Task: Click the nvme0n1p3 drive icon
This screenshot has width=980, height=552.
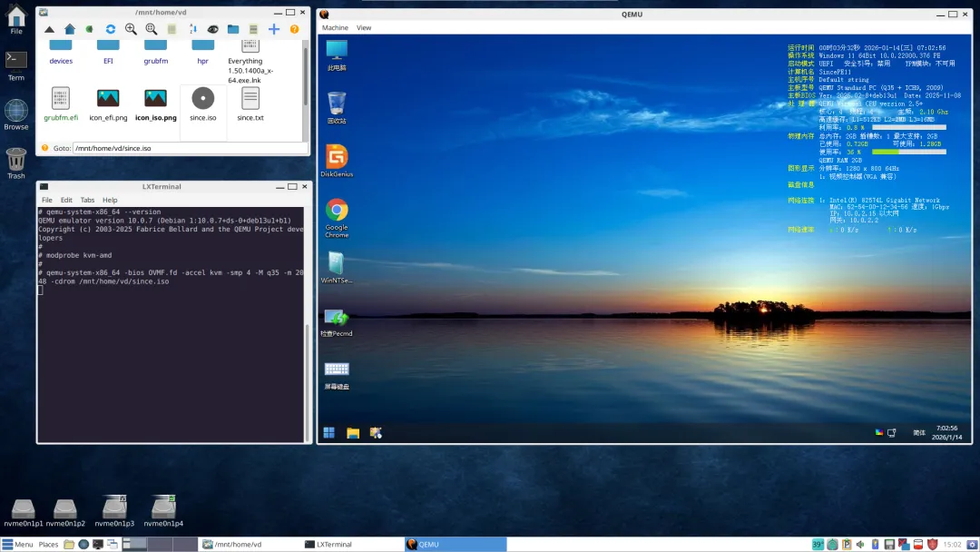Action: pyautogui.click(x=114, y=511)
